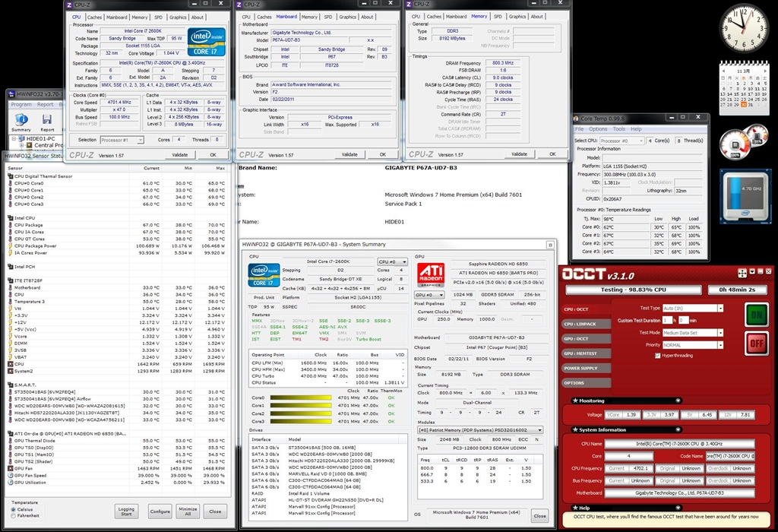Expand the OCCT Help section
The height and width of the screenshot is (532, 778).
(x=678, y=508)
